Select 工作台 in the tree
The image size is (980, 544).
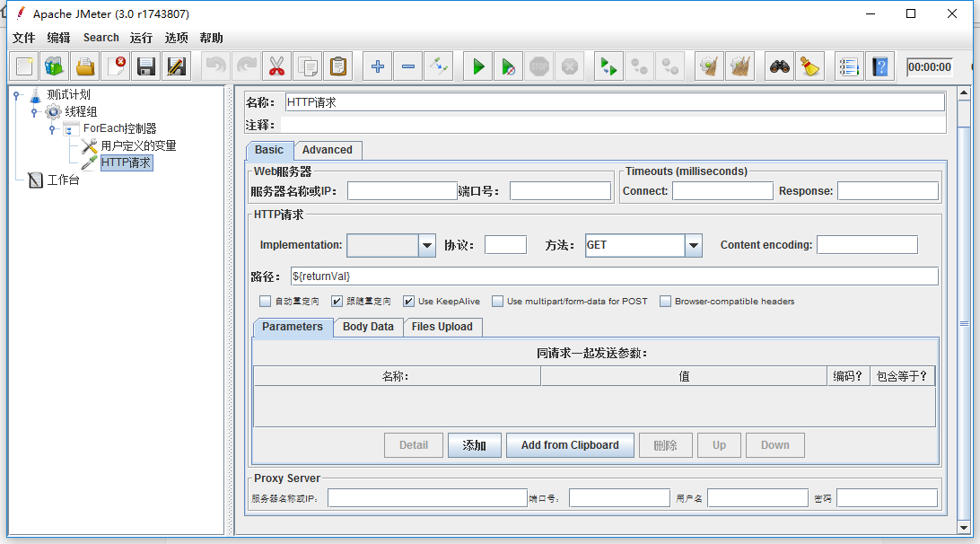click(64, 180)
